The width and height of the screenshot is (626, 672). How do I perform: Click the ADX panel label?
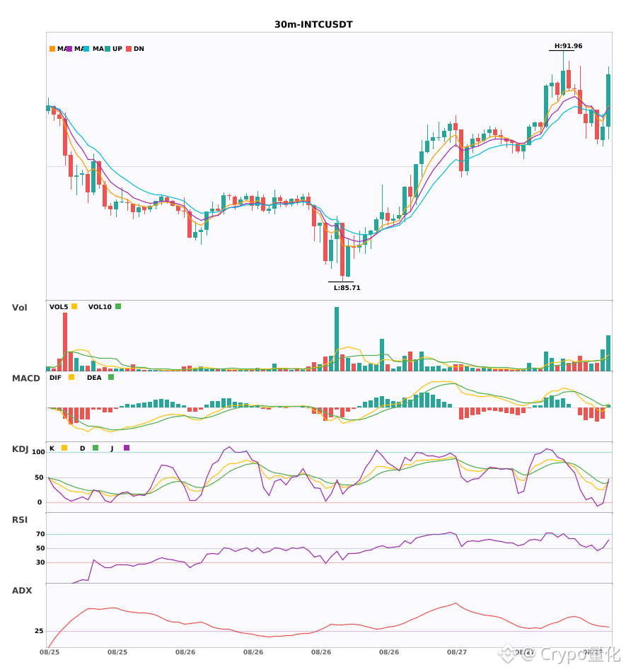[x=22, y=590]
